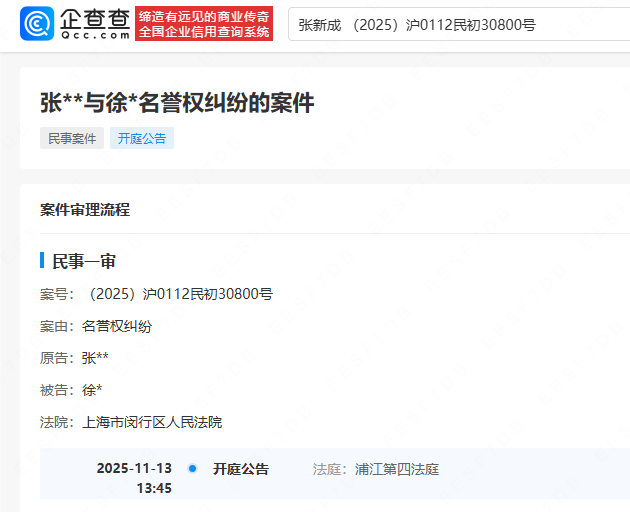Click the 13:45 hearing time

[x=154, y=488]
